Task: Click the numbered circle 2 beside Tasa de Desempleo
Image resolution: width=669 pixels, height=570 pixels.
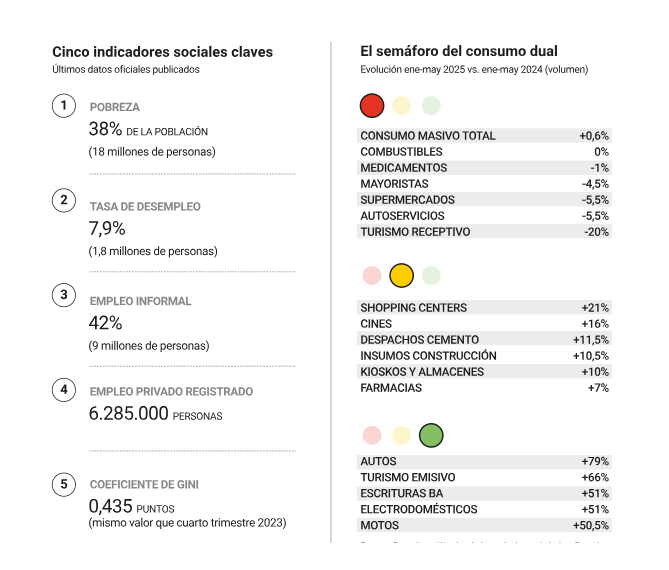Action: 64,201
